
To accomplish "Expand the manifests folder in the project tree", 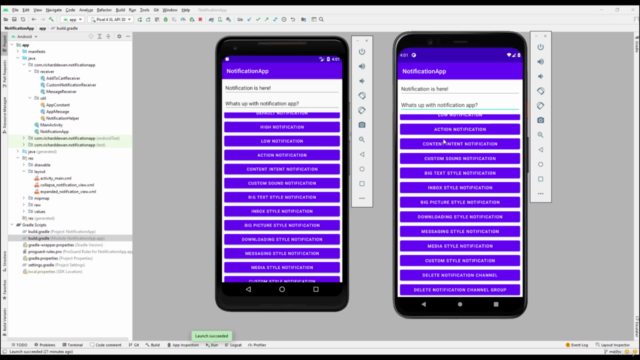I will pyautogui.click(x=18, y=52).
